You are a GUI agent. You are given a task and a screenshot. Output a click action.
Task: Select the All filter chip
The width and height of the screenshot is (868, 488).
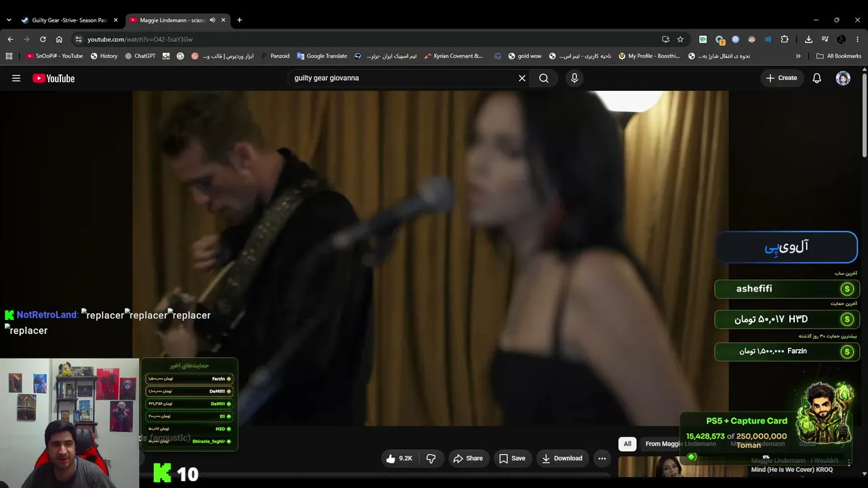[627, 444]
